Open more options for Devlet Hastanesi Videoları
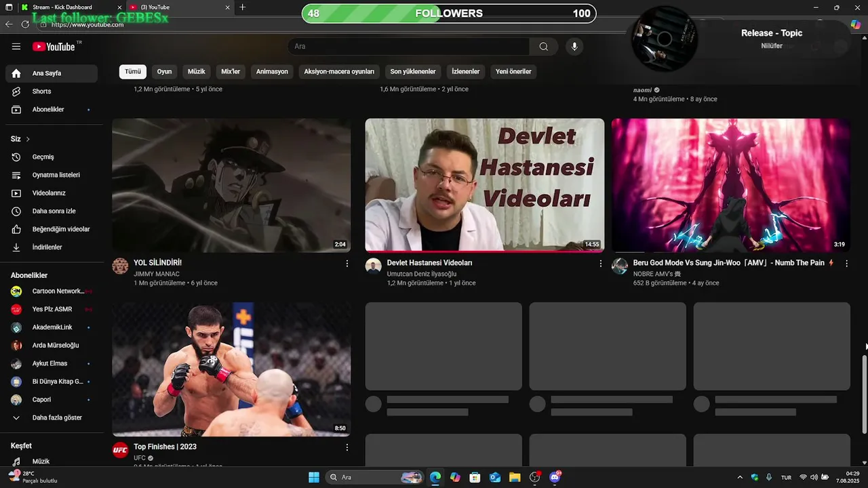The image size is (868, 488). click(600, 264)
